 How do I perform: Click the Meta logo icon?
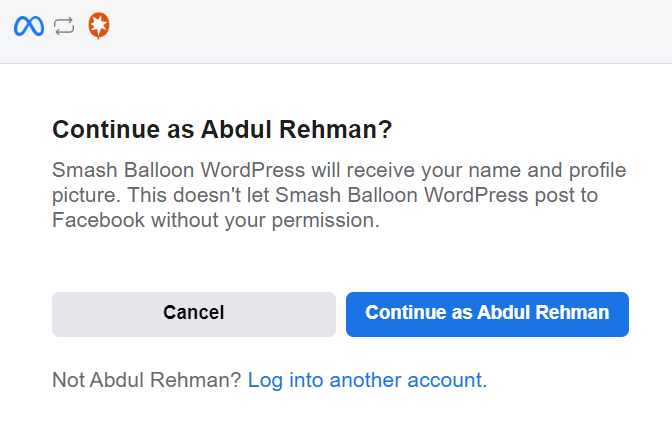coord(28,27)
